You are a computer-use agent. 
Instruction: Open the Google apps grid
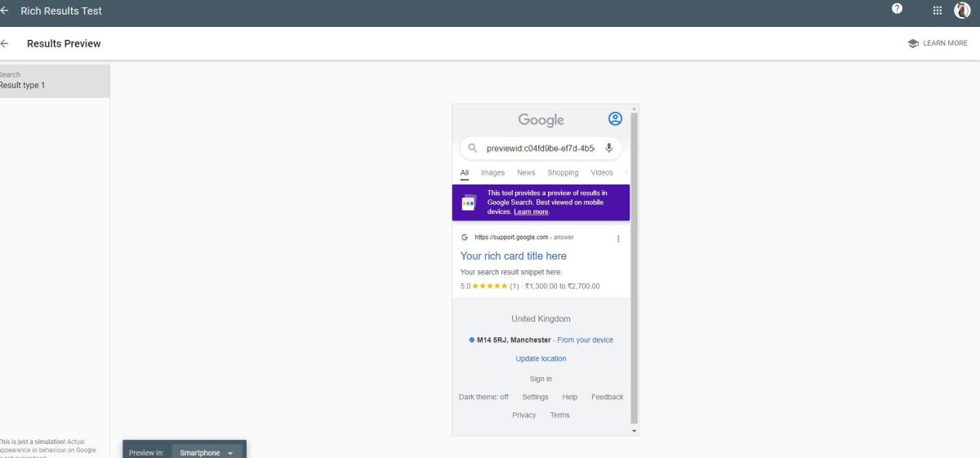(x=937, y=11)
